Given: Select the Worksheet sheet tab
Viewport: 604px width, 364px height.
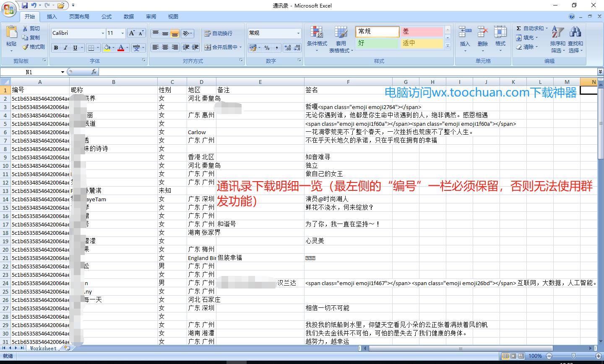Looking at the screenshot, I should 43,348.
